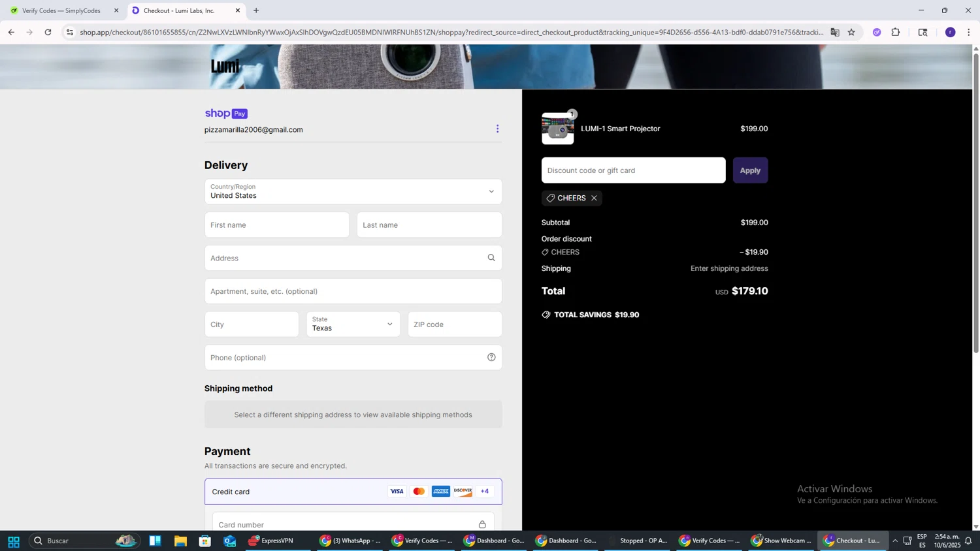Open Outlook from the taskbar
The height and width of the screenshot is (551, 980).
point(230,541)
